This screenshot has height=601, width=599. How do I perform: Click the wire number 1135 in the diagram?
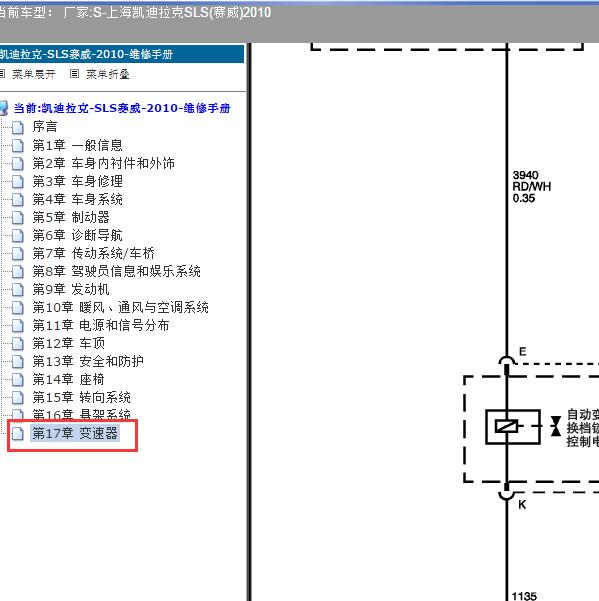524,596
